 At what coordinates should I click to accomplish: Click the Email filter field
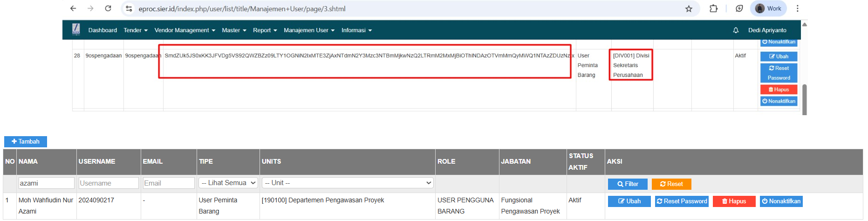click(169, 183)
